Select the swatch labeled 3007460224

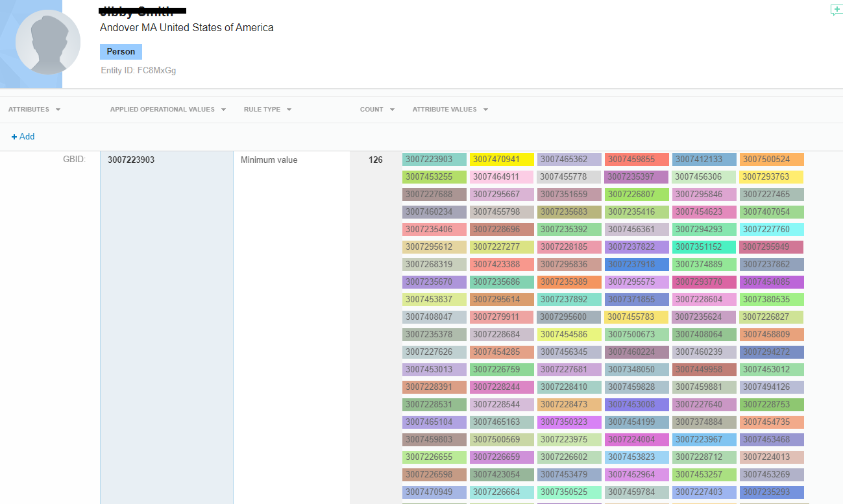tap(637, 352)
